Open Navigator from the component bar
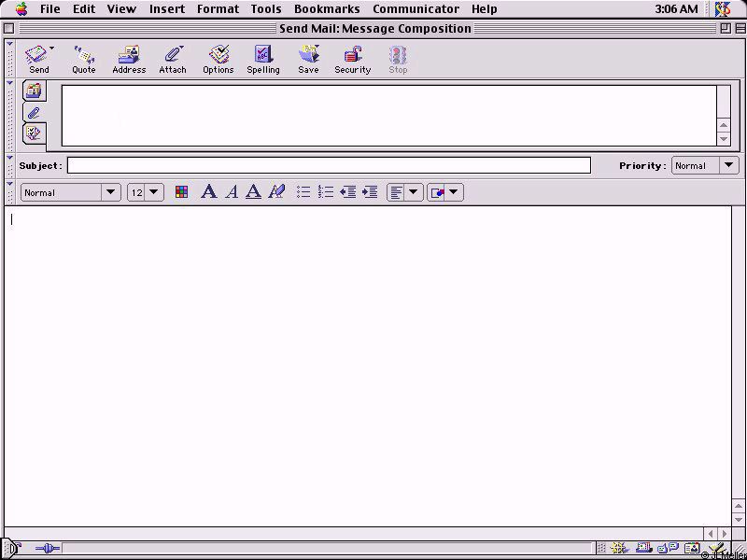The height and width of the screenshot is (560, 747). coord(618,549)
